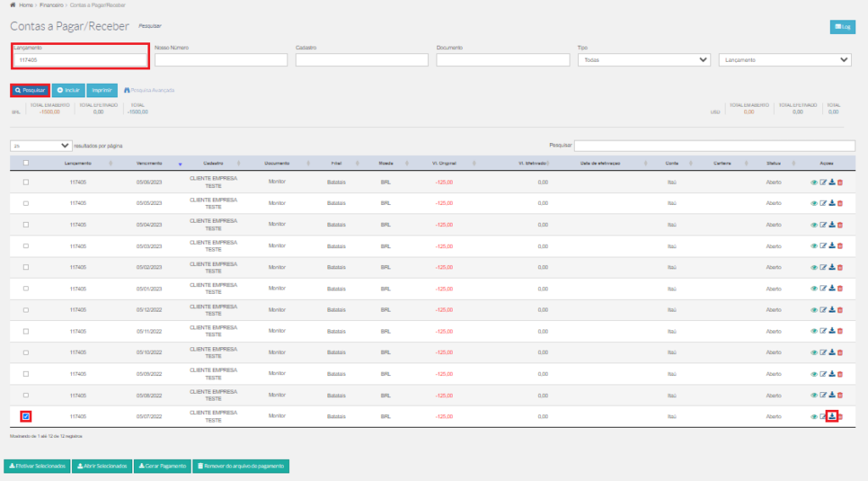The height and width of the screenshot is (481, 868).
Task: Check the row with due date 05/04/2023
Action: [x=26, y=225]
